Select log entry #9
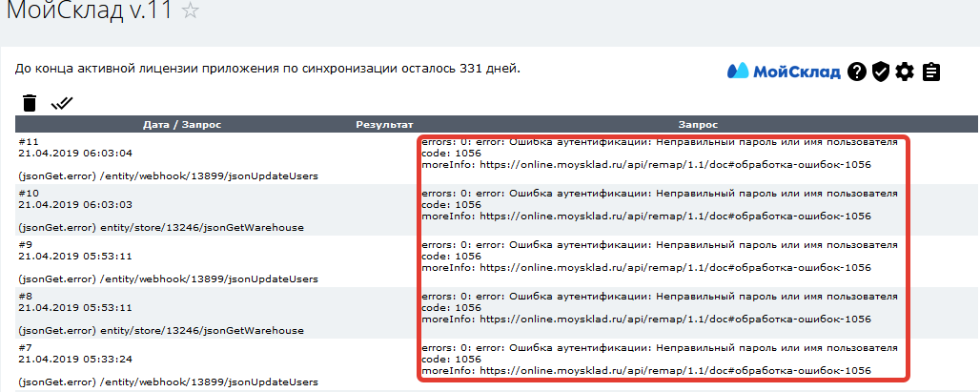This screenshot has width=980, height=392. click(x=29, y=244)
